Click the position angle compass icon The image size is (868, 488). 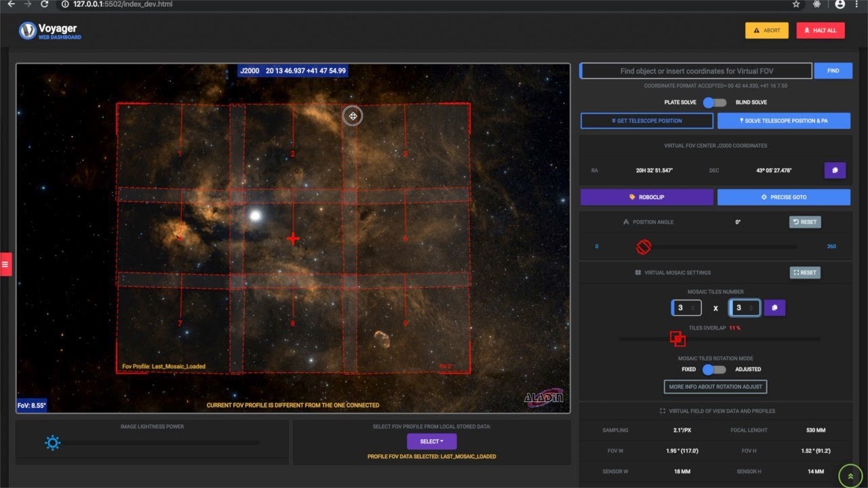pos(626,222)
